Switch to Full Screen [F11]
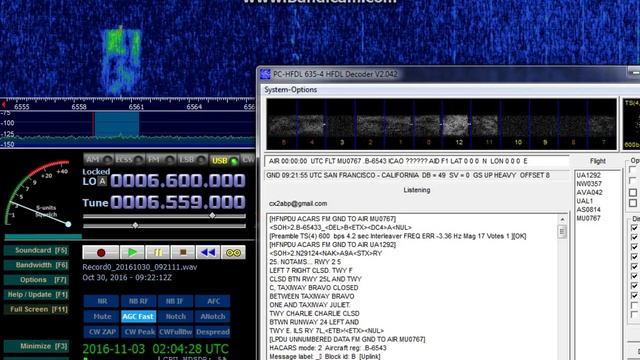Screen dimensions: 640x360 tap(36, 309)
